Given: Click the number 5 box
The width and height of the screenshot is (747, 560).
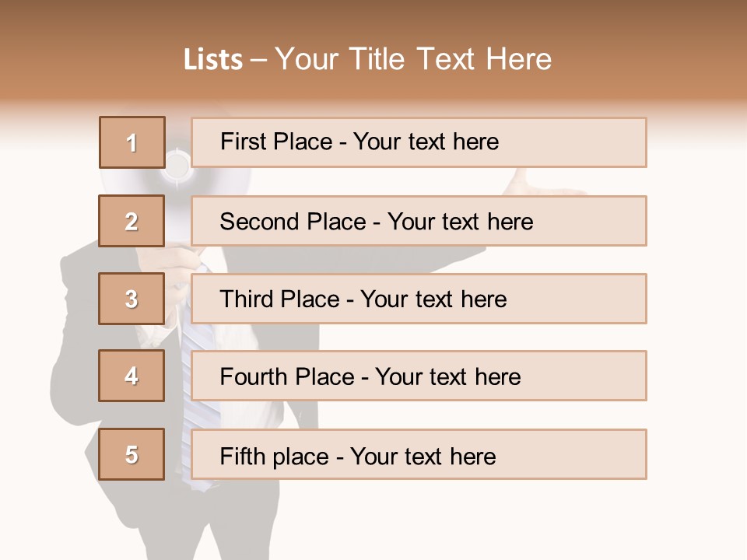Looking at the screenshot, I should (132, 453).
